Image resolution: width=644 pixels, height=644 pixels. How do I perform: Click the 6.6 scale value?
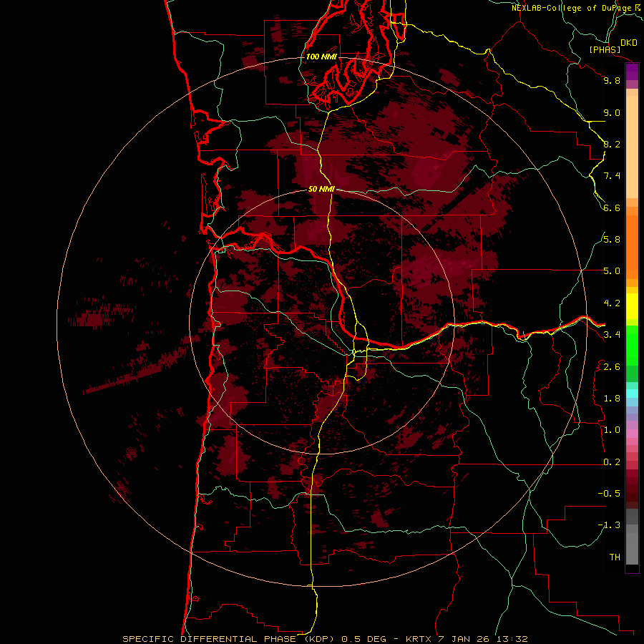(x=612, y=208)
